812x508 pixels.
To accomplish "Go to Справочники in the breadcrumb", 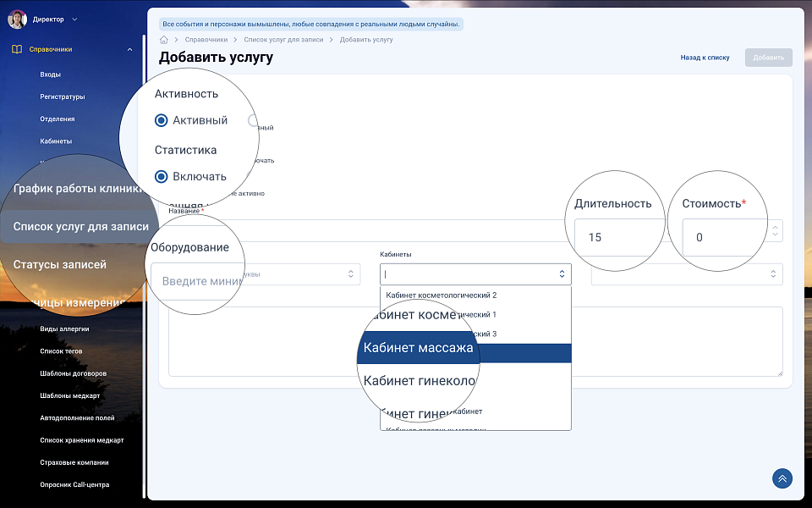I will (206, 40).
